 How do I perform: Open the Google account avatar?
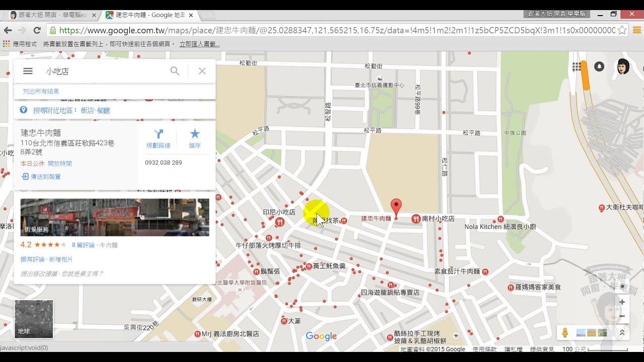623,66
